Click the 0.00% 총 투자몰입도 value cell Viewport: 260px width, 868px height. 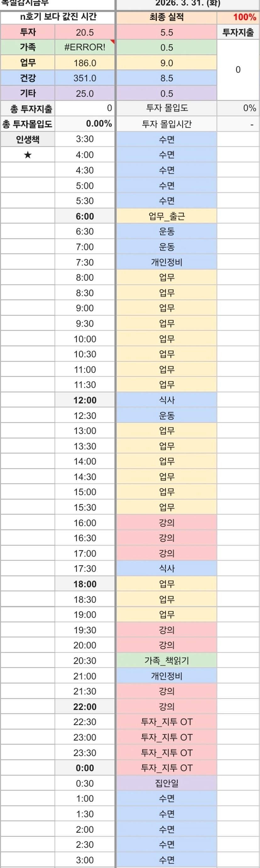point(85,124)
